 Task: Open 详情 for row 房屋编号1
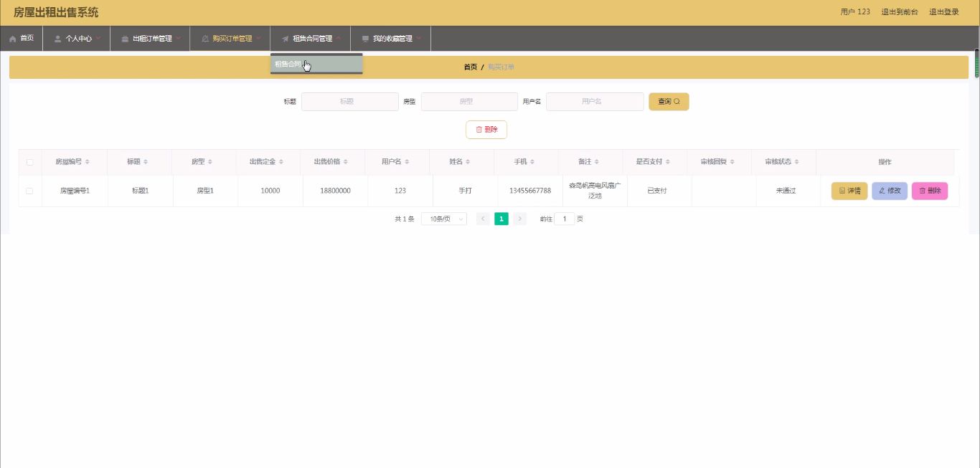(849, 191)
